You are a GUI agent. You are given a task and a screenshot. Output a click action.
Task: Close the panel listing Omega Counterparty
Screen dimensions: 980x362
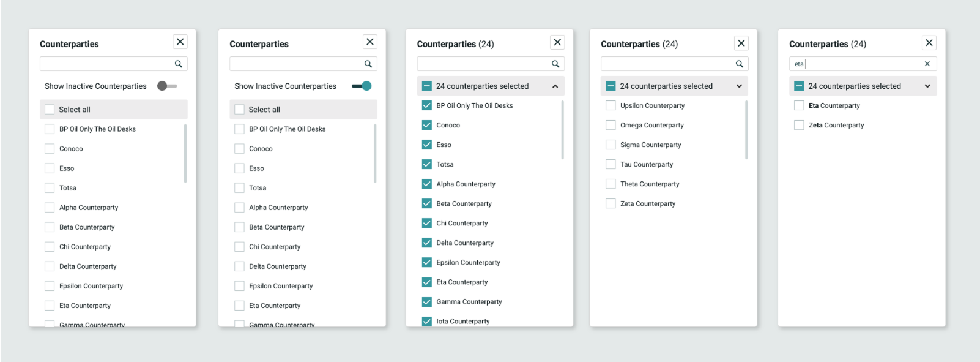click(741, 43)
